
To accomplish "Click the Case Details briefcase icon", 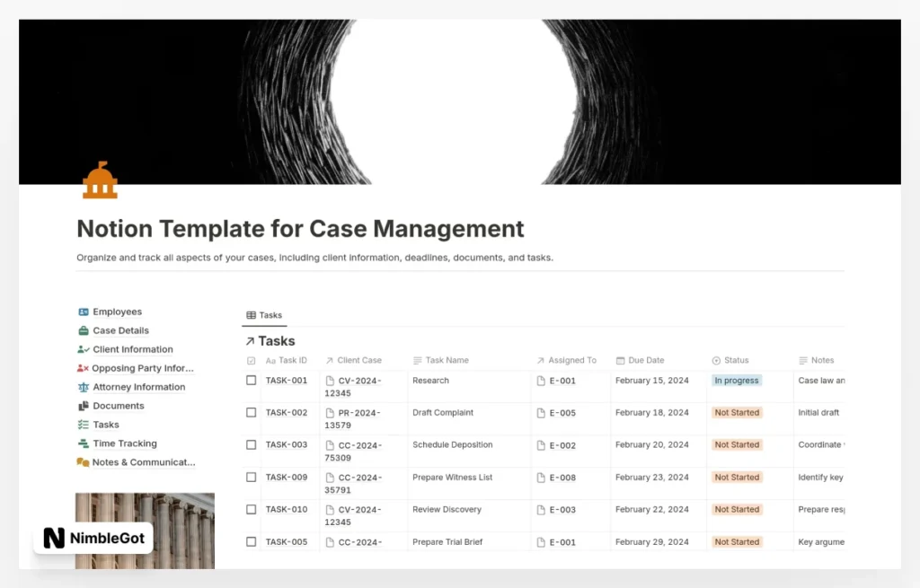I will tap(84, 330).
